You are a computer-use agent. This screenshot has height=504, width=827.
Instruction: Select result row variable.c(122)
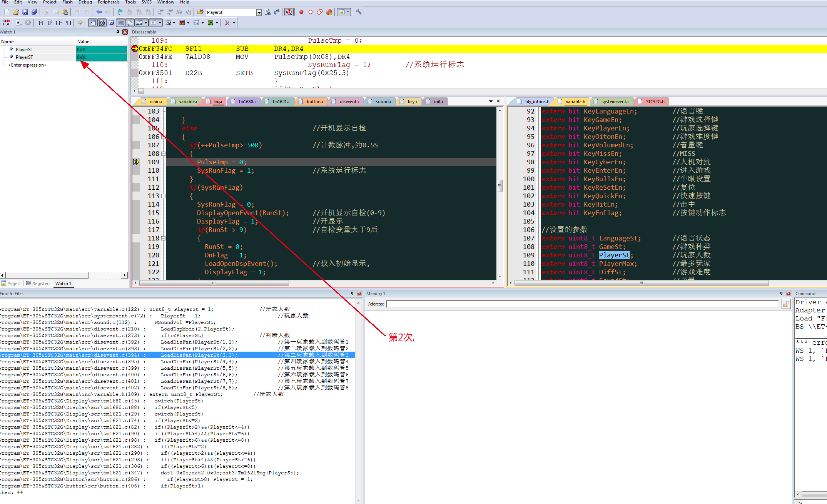[177, 309]
